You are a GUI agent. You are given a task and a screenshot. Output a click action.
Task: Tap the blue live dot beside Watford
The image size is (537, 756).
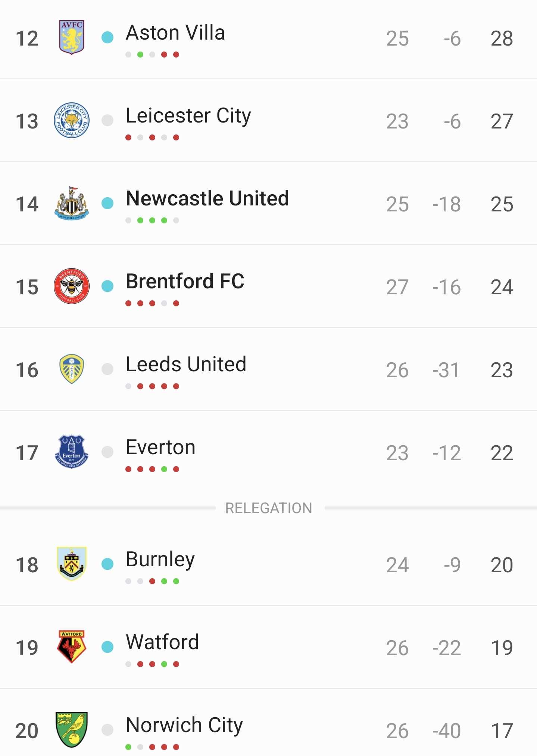(107, 647)
